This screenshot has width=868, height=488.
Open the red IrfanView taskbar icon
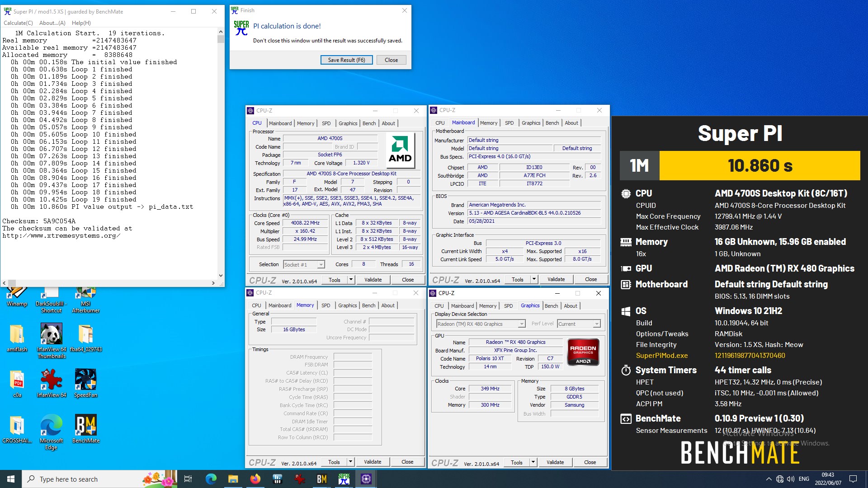click(x=300, y=479)
